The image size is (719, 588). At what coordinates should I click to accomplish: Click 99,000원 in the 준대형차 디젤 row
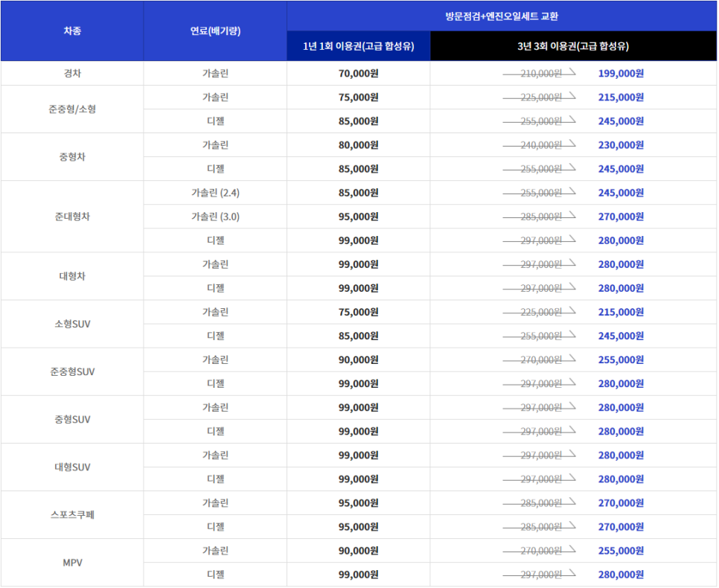(x=359, y=240)
